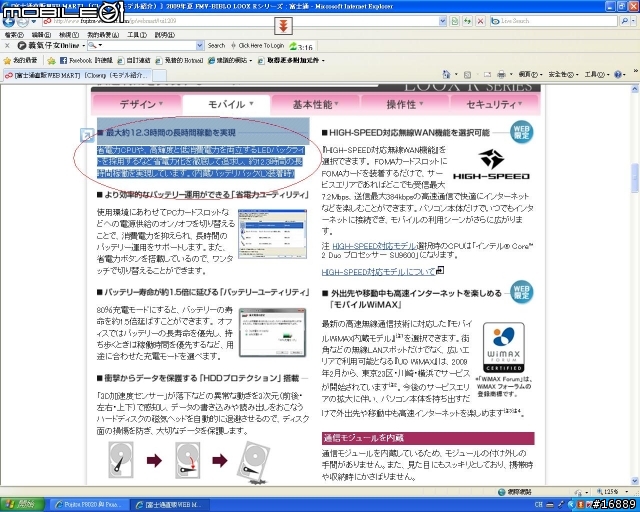Open search provider dropdown arrow next to magnifier
This screenshot has width=640, height=512.
634,21
